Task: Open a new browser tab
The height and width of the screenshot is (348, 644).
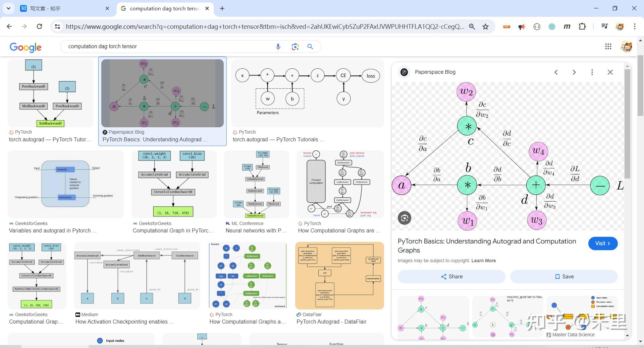Action: (x=222, y=8)
